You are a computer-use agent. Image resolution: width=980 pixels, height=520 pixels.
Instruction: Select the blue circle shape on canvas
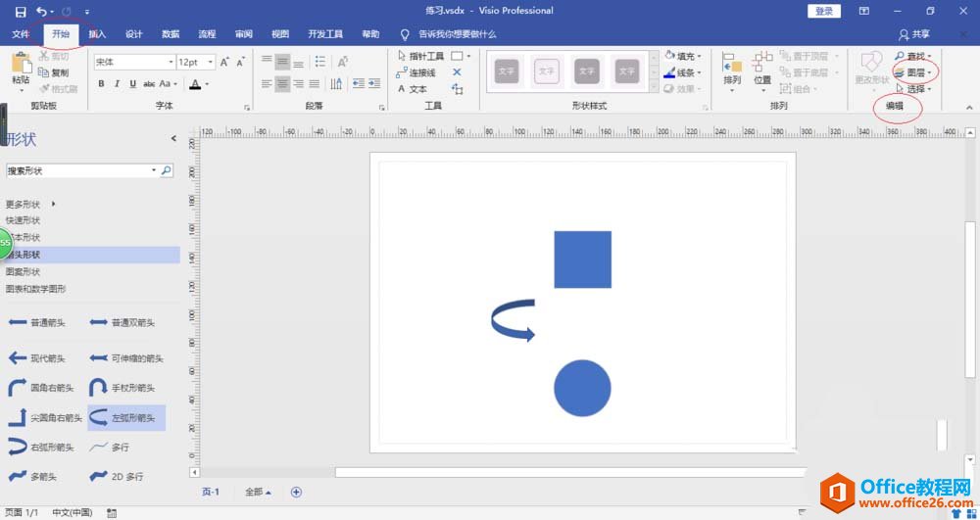click(582, 388)
